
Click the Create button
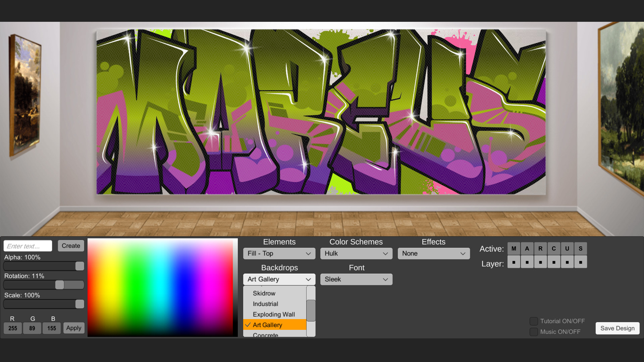(x=71, y=245)
